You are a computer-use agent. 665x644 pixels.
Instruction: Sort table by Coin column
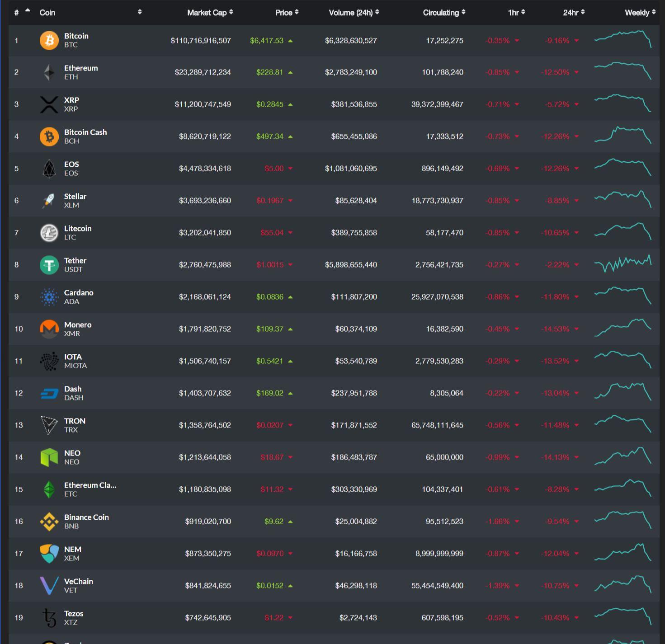pos(90,12)
